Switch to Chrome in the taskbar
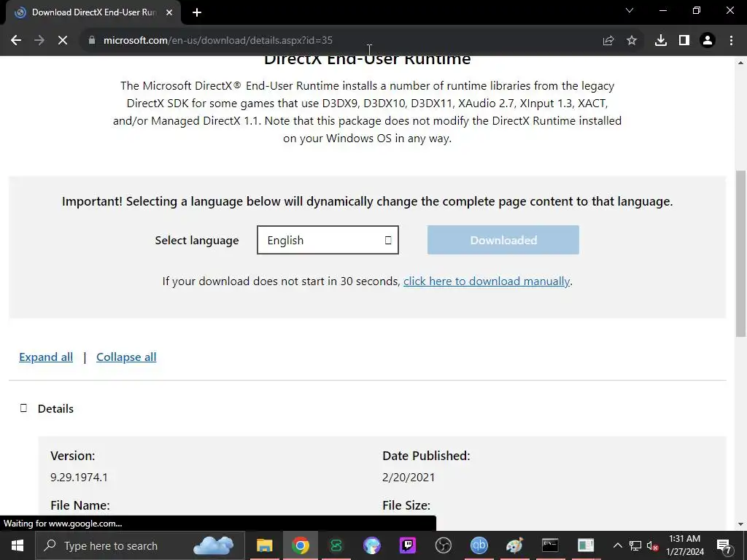 click(300, 545)
